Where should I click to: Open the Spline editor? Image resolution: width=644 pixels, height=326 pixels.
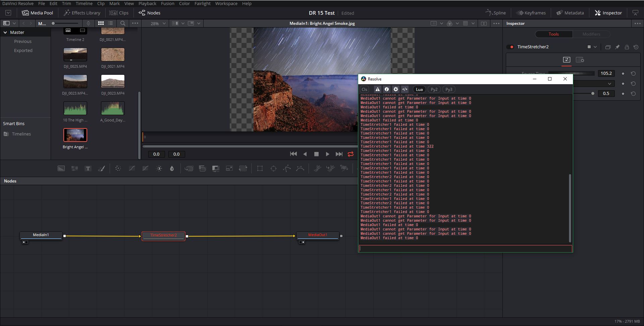[x=495, y=13]
